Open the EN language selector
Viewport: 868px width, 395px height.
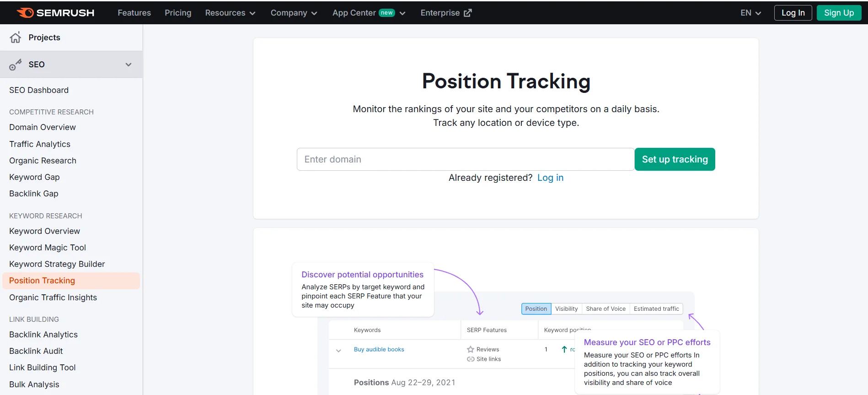click(750, 13)
